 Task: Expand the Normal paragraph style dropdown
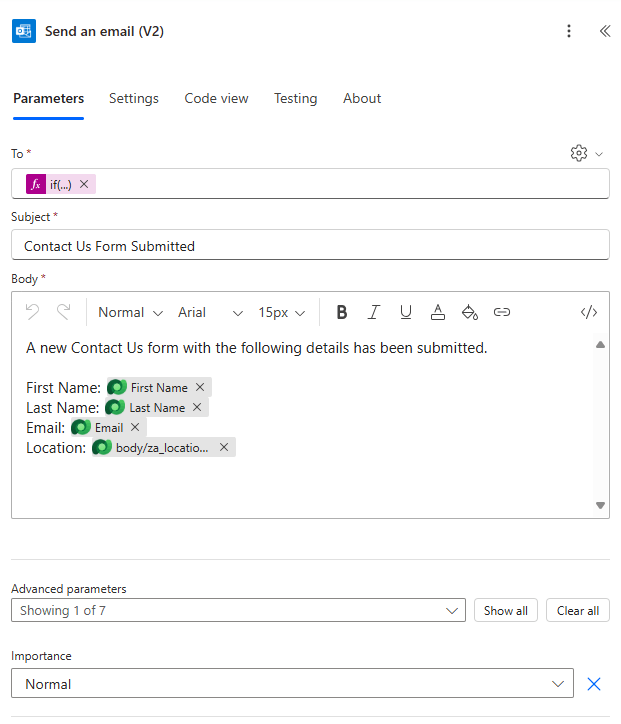pyautogui.click(x=130, y=312)
